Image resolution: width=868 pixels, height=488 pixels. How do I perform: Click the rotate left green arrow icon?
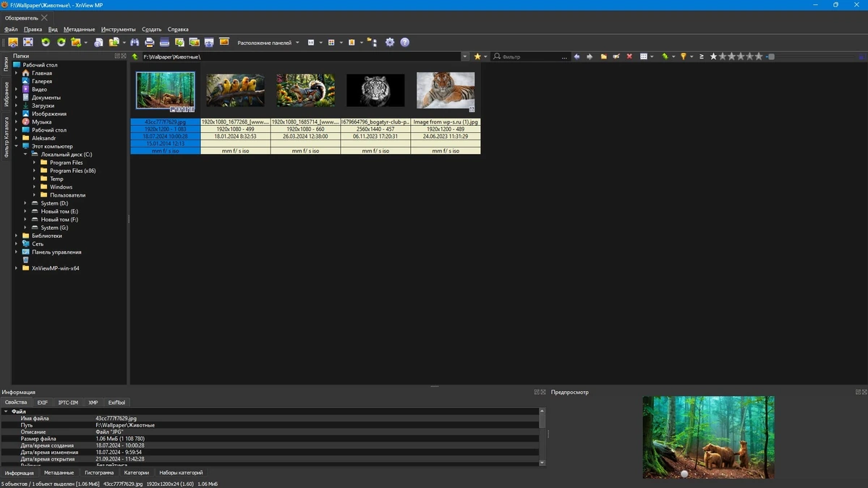[46, 43]
